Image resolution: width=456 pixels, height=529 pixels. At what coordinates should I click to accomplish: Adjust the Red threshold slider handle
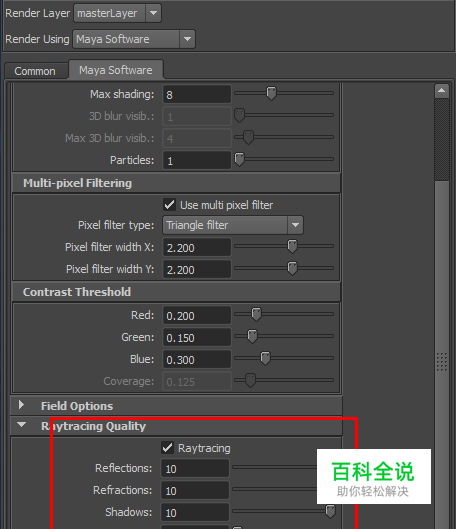pyautogui.click(x=256, y=314)
